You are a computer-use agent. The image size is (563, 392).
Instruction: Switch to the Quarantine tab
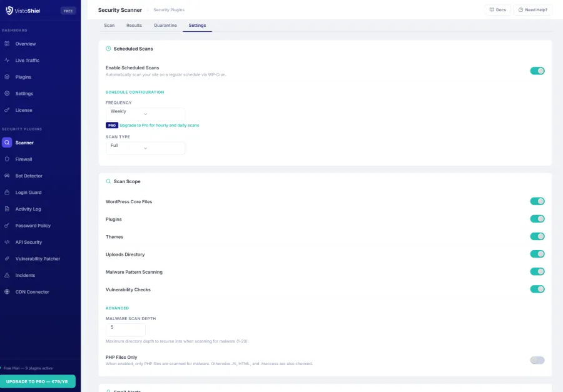(x=165, y=25)
